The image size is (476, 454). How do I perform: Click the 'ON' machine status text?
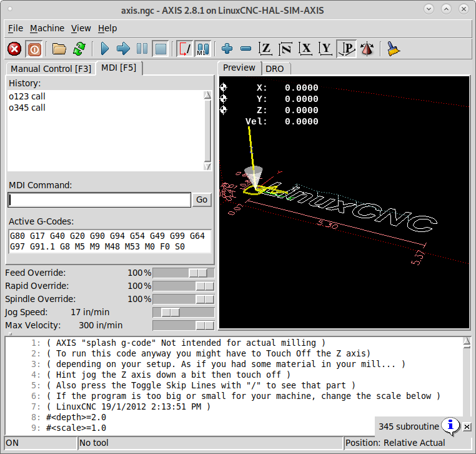tap(12, 443)
